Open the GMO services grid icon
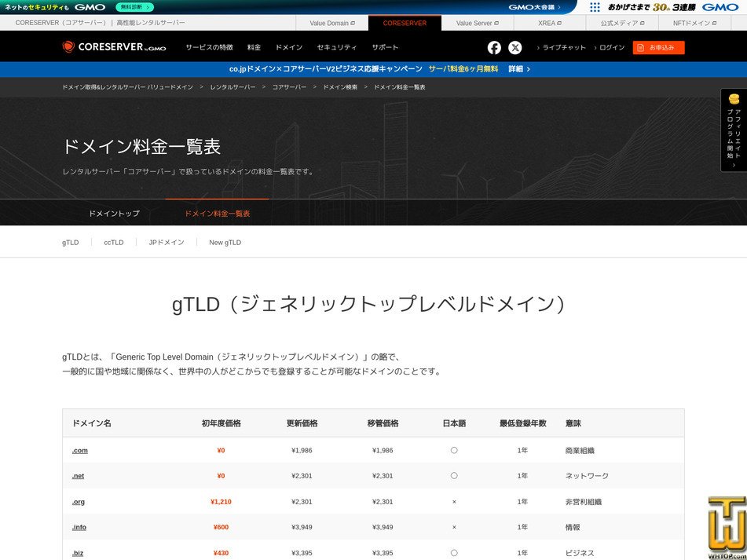 tap(595, 7)
